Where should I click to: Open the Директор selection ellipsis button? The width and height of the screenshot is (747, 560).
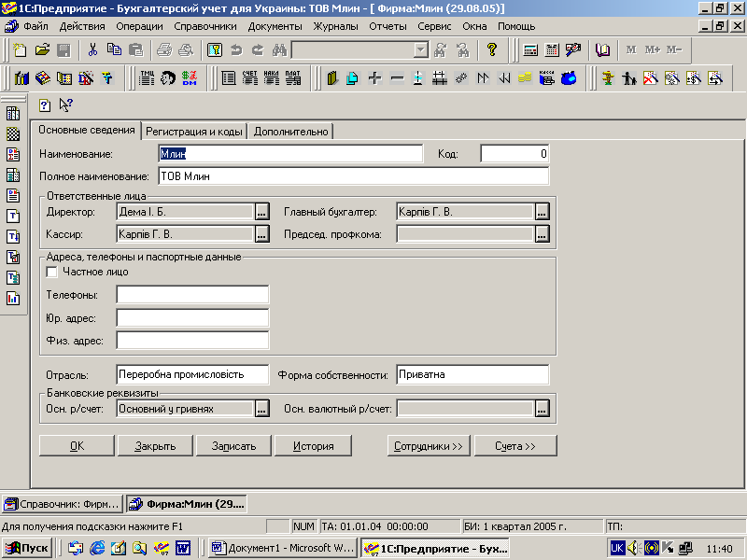tap(261, 212)
